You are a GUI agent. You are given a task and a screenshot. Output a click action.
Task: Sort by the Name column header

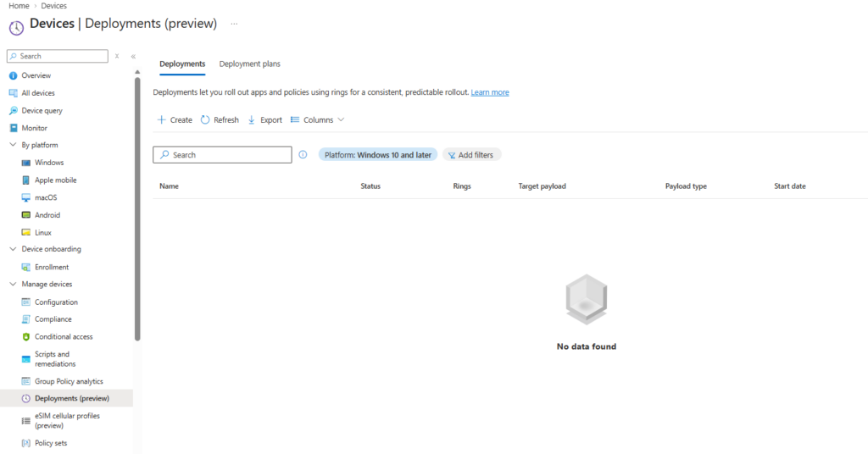coord(169,186)
